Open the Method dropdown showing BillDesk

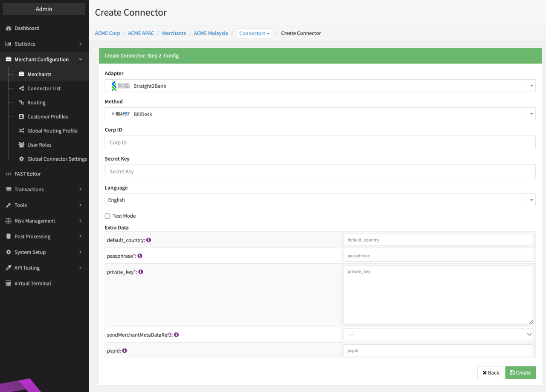click(320, 114)
